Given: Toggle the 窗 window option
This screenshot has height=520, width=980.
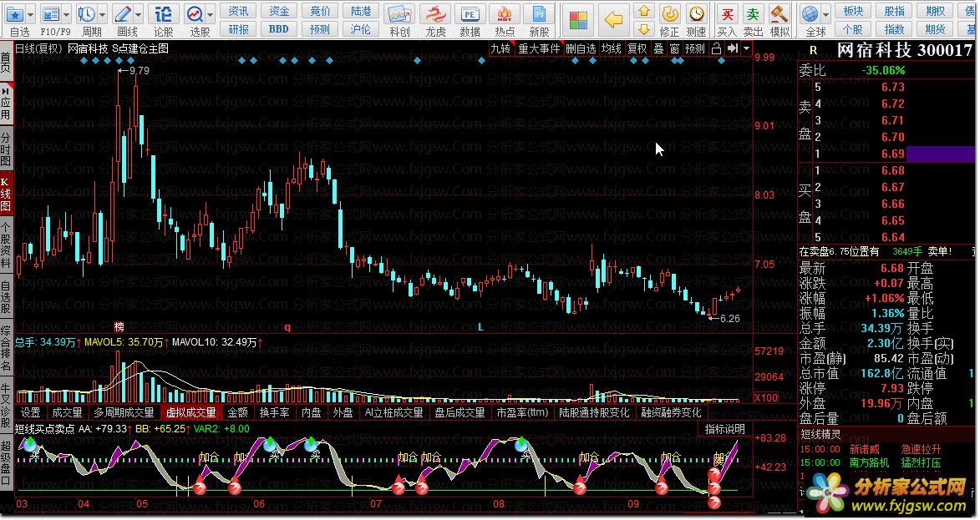Looking at the screenshot, I should click(673, 48).
